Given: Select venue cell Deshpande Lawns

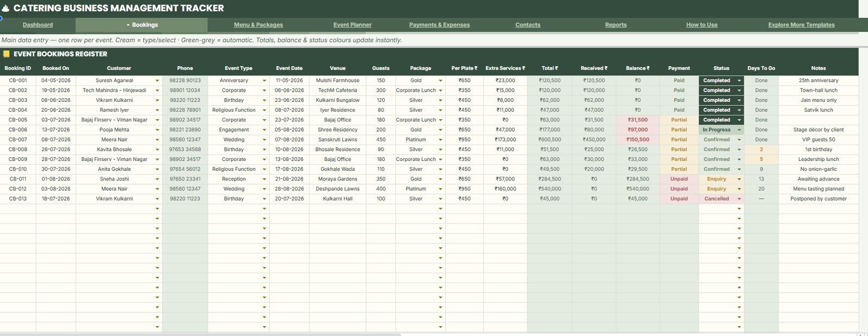Looking at the screenshot, I should pyautogui.click(x=337, y=189).
